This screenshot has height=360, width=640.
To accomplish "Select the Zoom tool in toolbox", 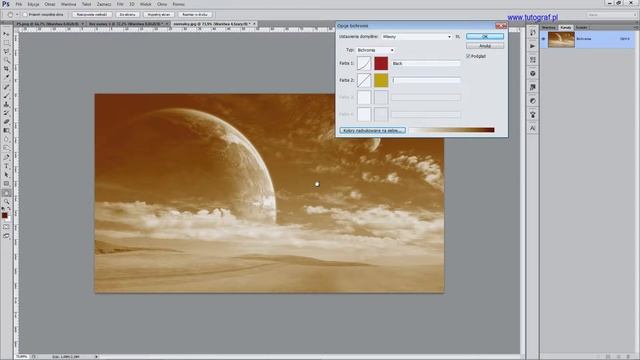I will point(6,202).
